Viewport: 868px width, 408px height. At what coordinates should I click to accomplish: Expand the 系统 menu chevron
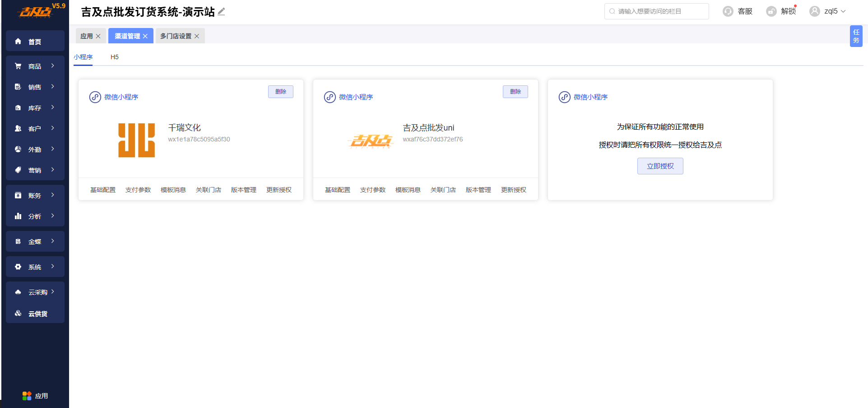53,267
